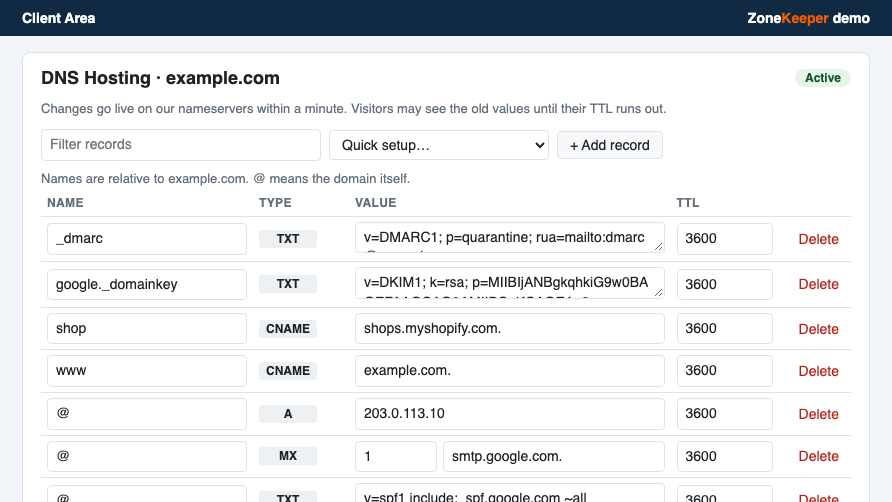Edit the TTL field of google._domainkey row
892x502 pixels.
pyautogui.click(x=725, y=284)
